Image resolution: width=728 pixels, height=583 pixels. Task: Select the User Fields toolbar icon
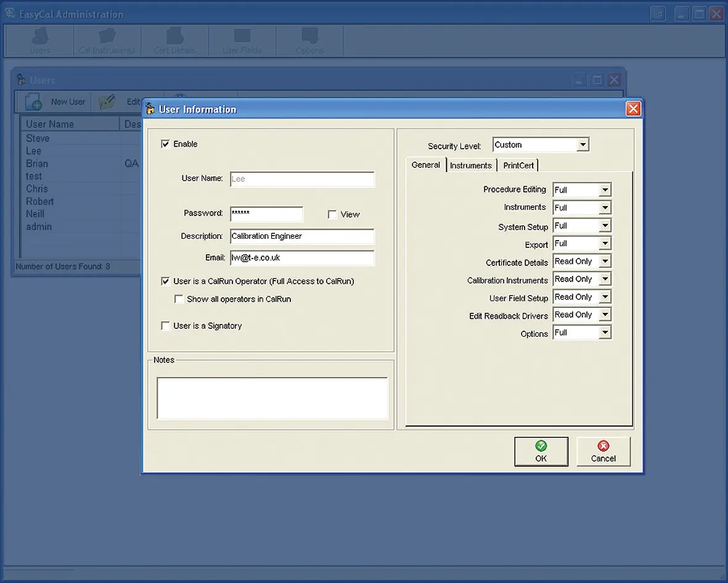point(242,40)
